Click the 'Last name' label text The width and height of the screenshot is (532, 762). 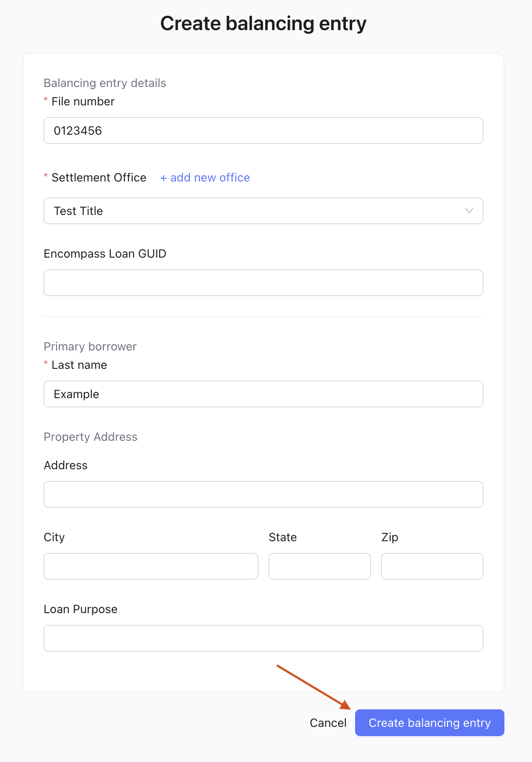pyautogui.click(x=79, y=365)
